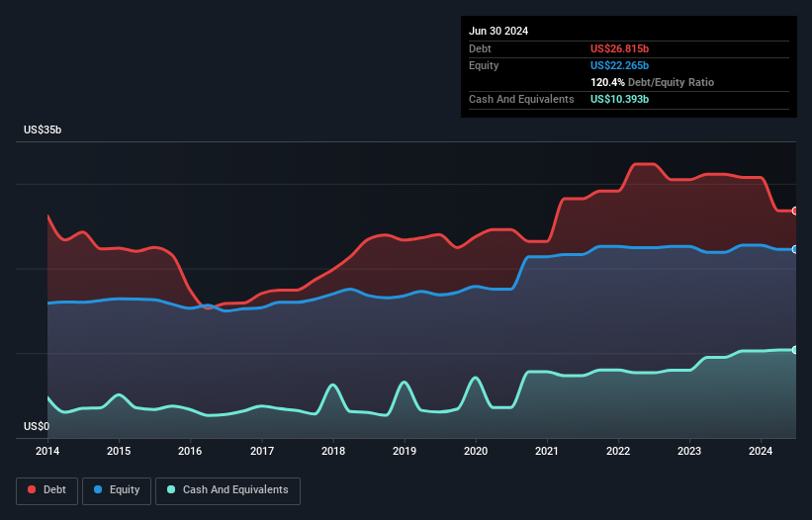Toggle the Equity legend button

click(118, 490)
